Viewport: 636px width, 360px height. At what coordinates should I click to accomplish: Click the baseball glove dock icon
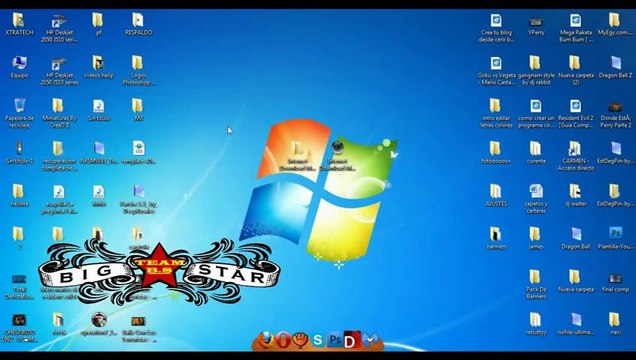tap(301, 340)
